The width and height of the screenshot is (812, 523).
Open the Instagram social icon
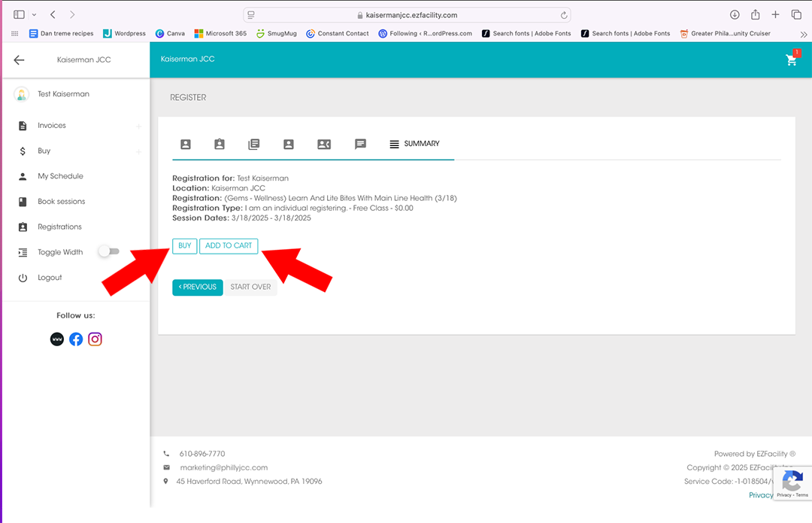[95, 339]
